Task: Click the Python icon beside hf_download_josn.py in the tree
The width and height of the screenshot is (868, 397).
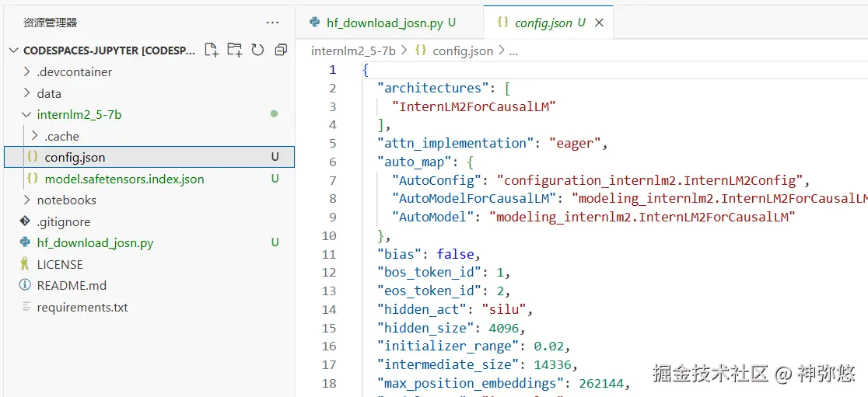Action: [24, 242]
